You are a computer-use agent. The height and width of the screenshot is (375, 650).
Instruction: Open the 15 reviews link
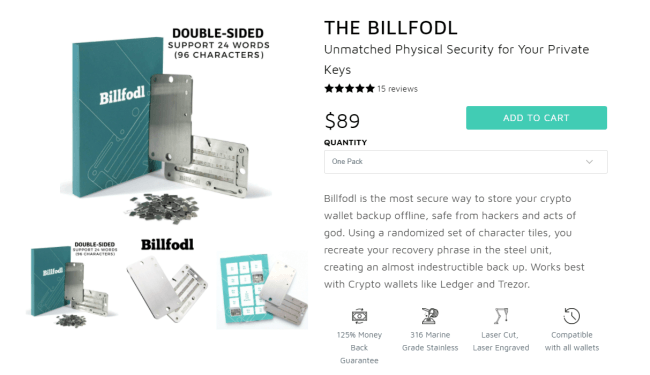pyautogui.click(x=397, y=89)
